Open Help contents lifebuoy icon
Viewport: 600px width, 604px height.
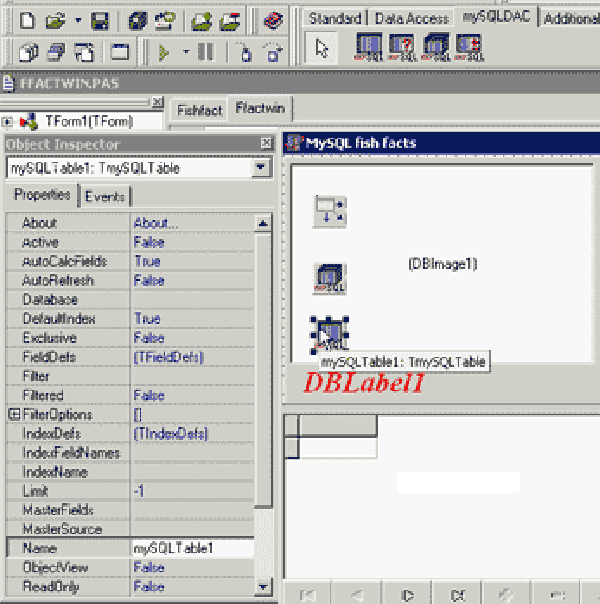pyautogui.click(x=273, y=20)
